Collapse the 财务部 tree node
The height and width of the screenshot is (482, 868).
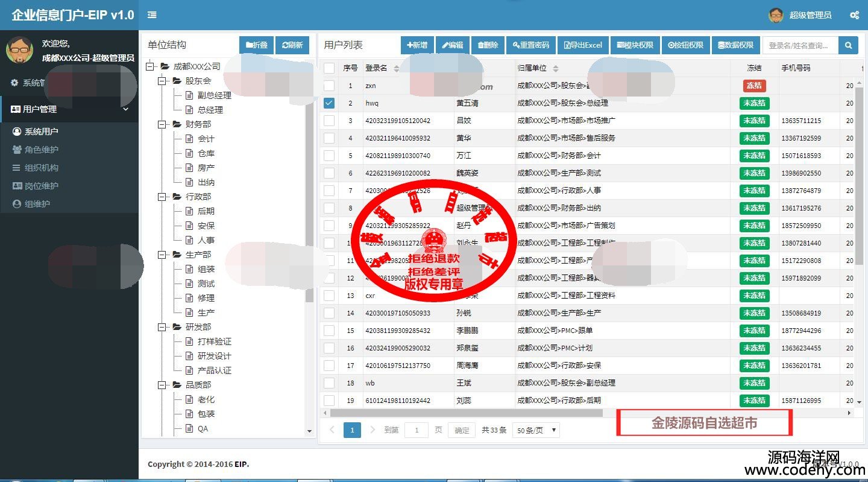click(162, 124)
